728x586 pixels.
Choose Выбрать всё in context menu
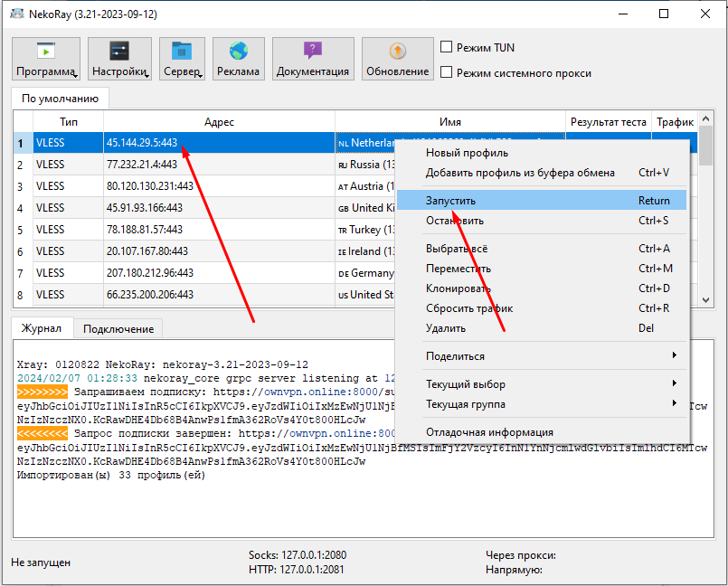542,249
